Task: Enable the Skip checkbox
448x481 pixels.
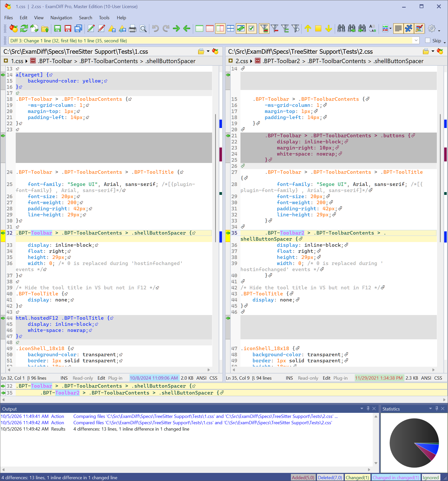Action: pyautogui.click(x=428, y=41)
